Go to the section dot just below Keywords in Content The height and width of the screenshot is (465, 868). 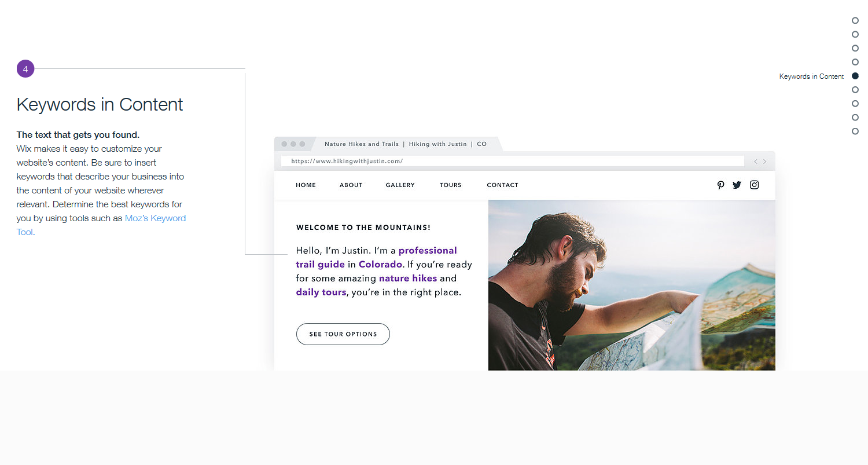(x=855, y=90)
